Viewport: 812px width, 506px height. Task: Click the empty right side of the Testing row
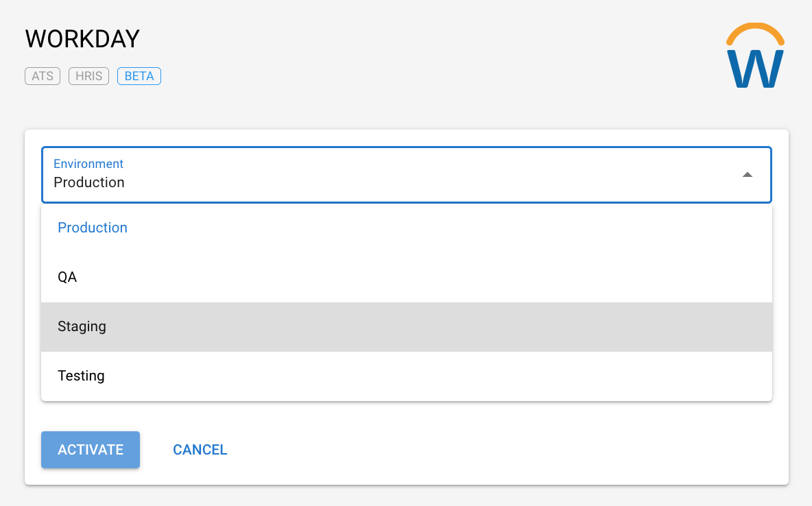[617, 376]
